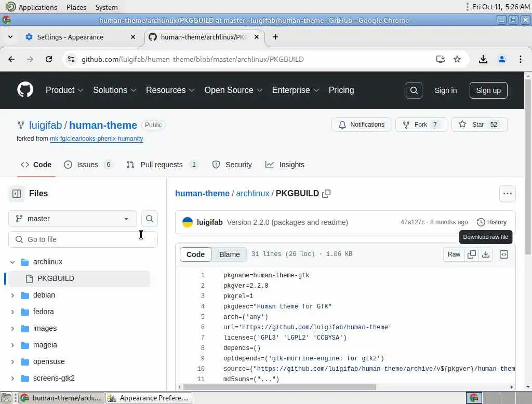Viewport: 532px width, 404px height.
Task: Open the tab search chevron in Chrome
Action: pos(10,37)
